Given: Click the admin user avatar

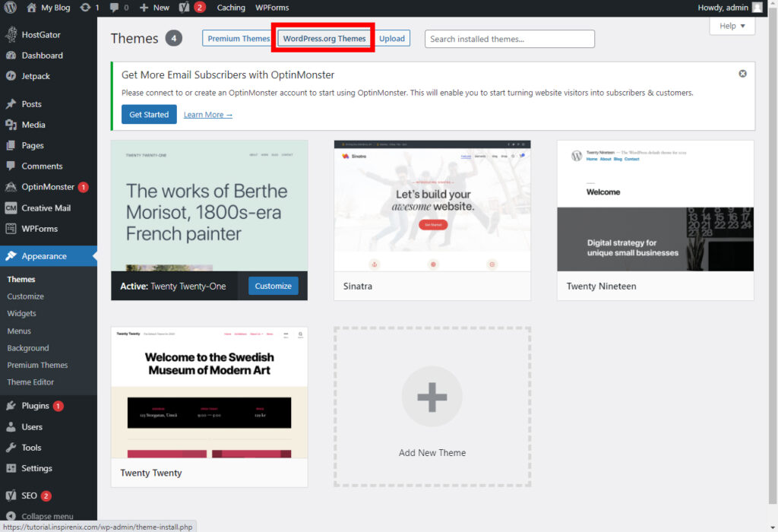Looking at the screenshot, I should click(x=757, y=8).
